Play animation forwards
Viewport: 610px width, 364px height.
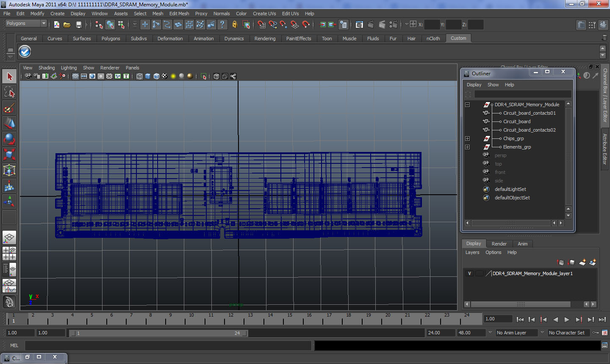pos(567,320)
